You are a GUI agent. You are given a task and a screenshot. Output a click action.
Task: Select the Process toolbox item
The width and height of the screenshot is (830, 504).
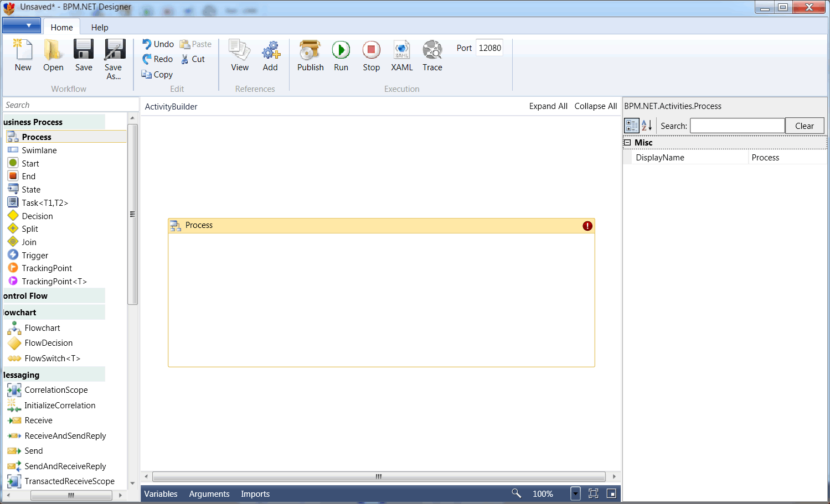pos(66,137)
